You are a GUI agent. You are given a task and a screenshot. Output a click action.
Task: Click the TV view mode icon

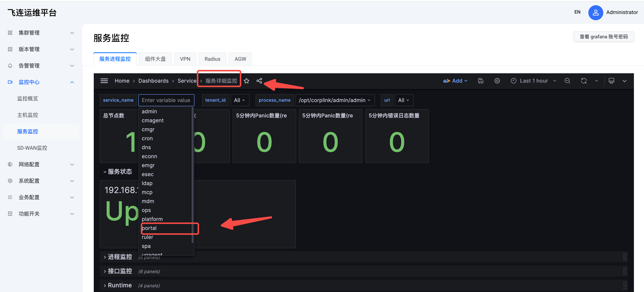click(611, 81)
